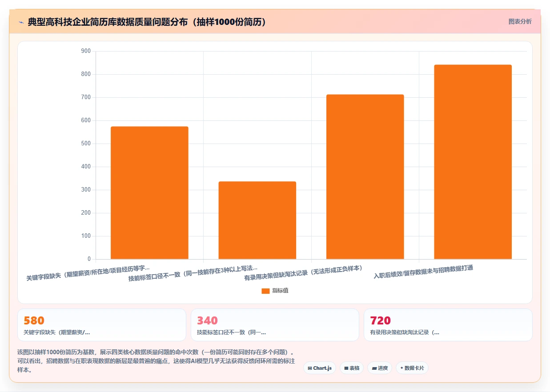Click the Chart.js tag button
550x392 pixels.
pyautogui.click(x=320, y=368)
